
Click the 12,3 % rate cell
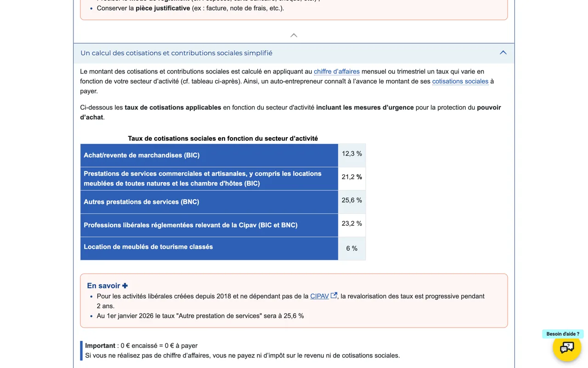click(x=352, y=155)
